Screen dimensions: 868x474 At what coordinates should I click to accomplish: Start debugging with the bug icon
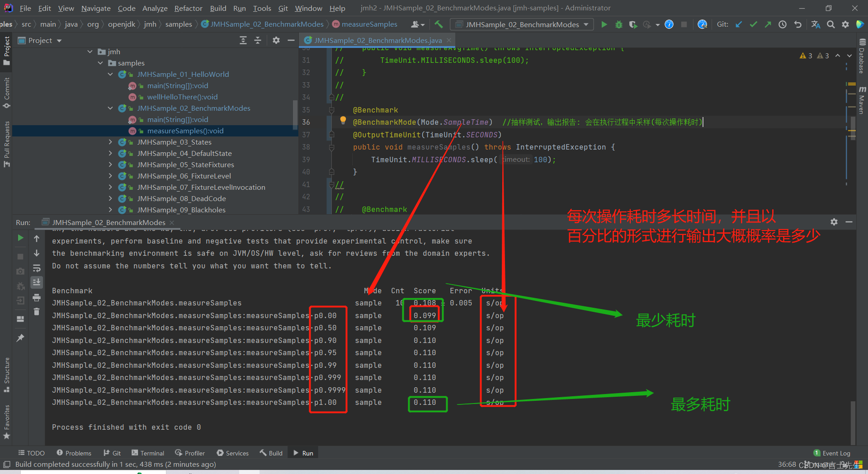pyautogui.click(x=619, y=24)
